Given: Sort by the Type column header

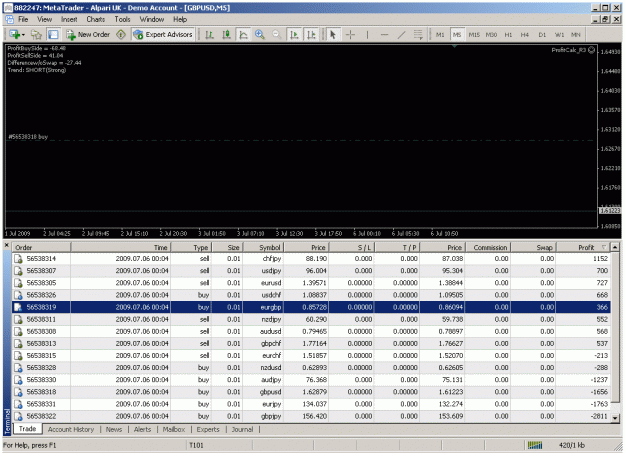Looking at the screenshot, I should [191, 247].
